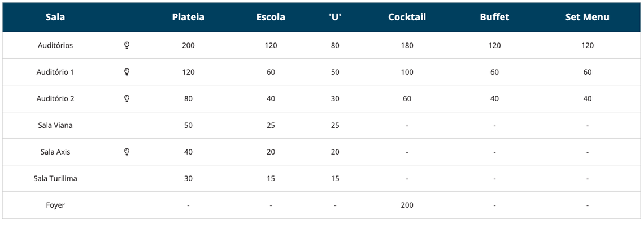Click the lightbulb icon beside Sala Axis
The height and width of the screenshot is (227, 644).
(x=127, y=152)
